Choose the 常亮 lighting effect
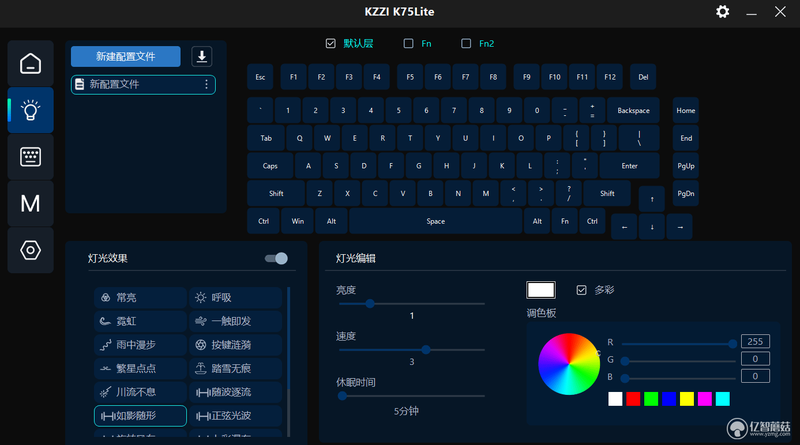Screen dimensions: 800x445 (140, 298)
